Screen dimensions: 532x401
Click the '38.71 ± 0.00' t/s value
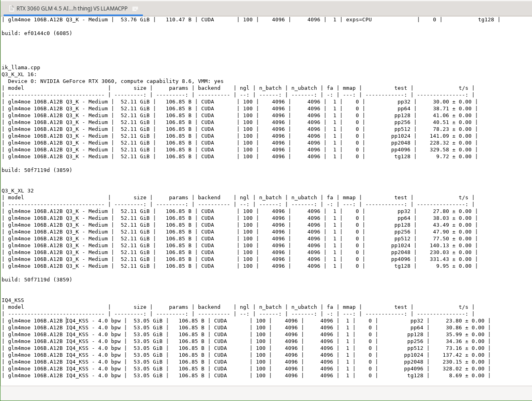452,109
